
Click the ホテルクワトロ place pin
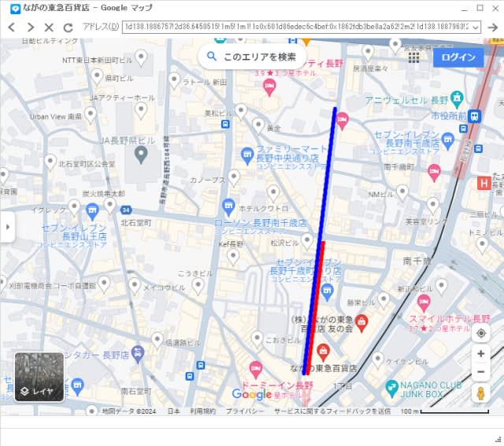pos(273,194)
